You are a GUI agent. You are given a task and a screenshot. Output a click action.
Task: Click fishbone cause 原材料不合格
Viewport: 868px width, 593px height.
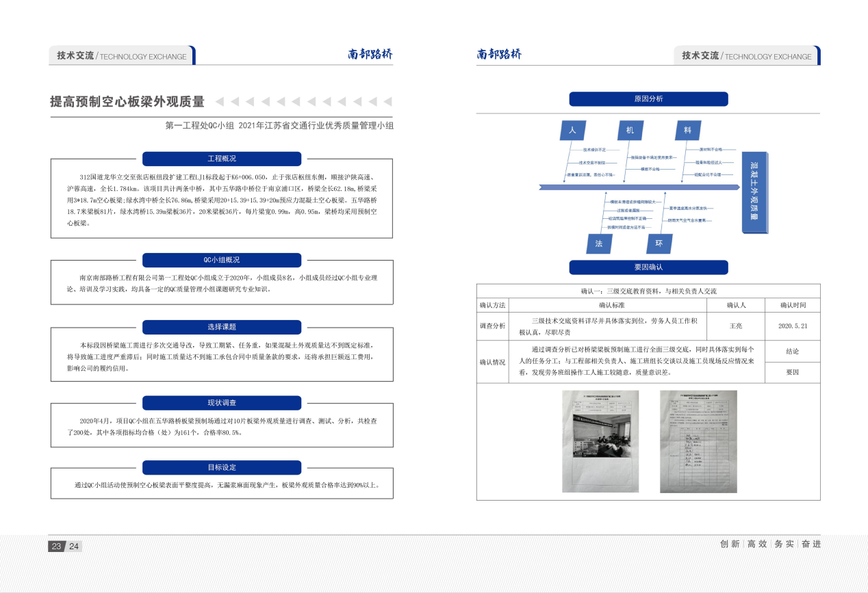pyautogui.click(x=711, y=149)
